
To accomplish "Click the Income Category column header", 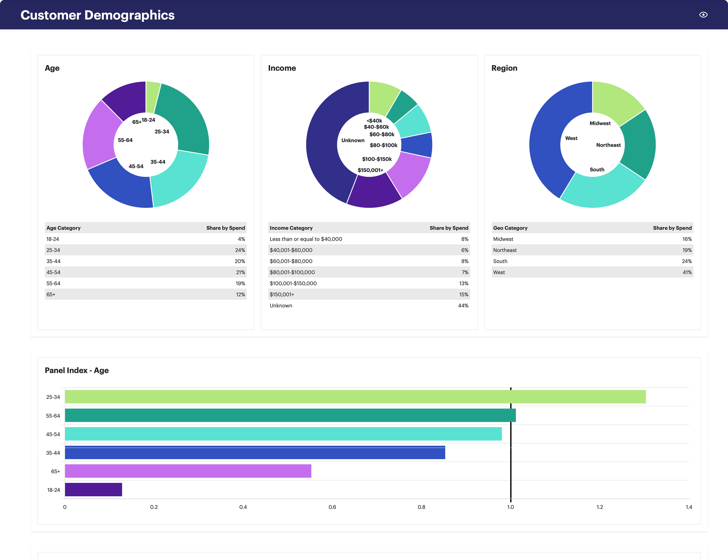I will [291, 228].
